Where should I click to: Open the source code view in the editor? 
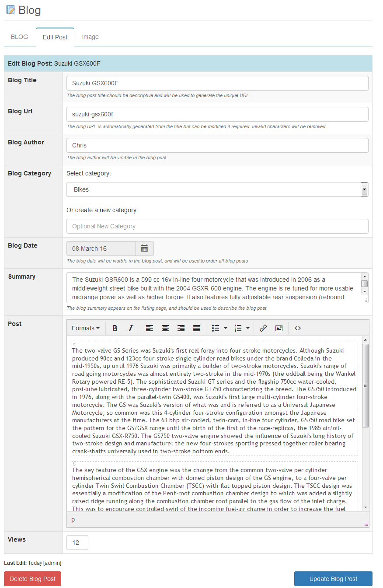298,328
